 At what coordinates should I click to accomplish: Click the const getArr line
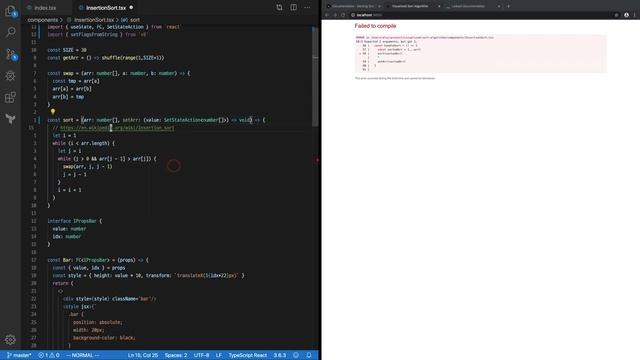pyautogui.click(x=106, y=58)
